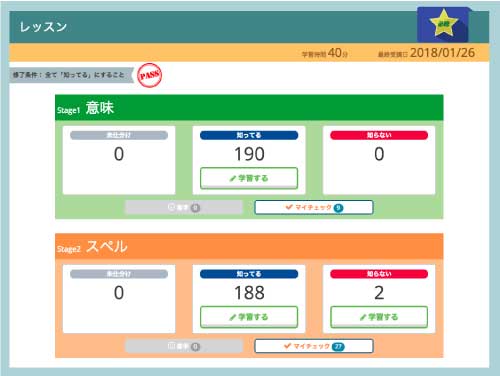The image size is (500, 376).
Task: Click the gold star badge icon
Action: coord(443,23)
